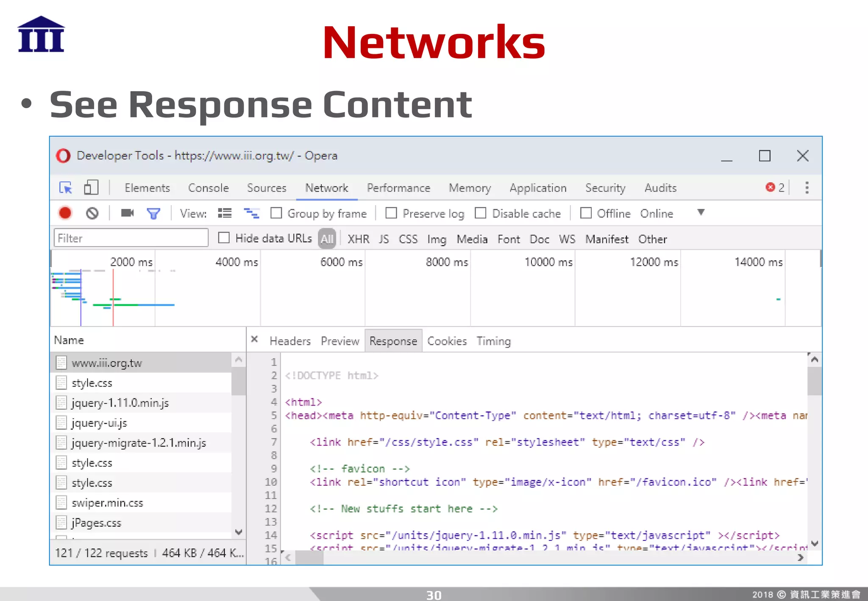Open the Headers tab of the request
This screenshot has height=601, width=868.
point(290,341)
